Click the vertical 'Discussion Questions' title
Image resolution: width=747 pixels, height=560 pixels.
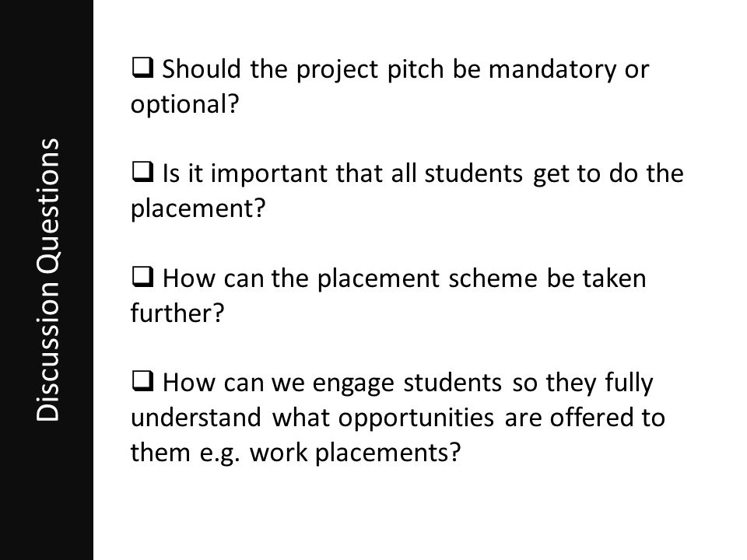[47, 280]
